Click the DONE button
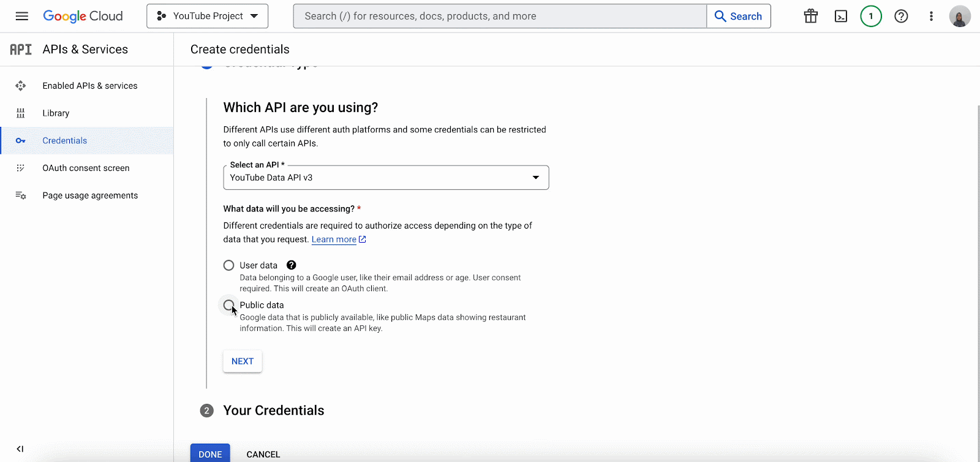Image resolution: width=980 pixels, height=462 pixels. point(210,453)
